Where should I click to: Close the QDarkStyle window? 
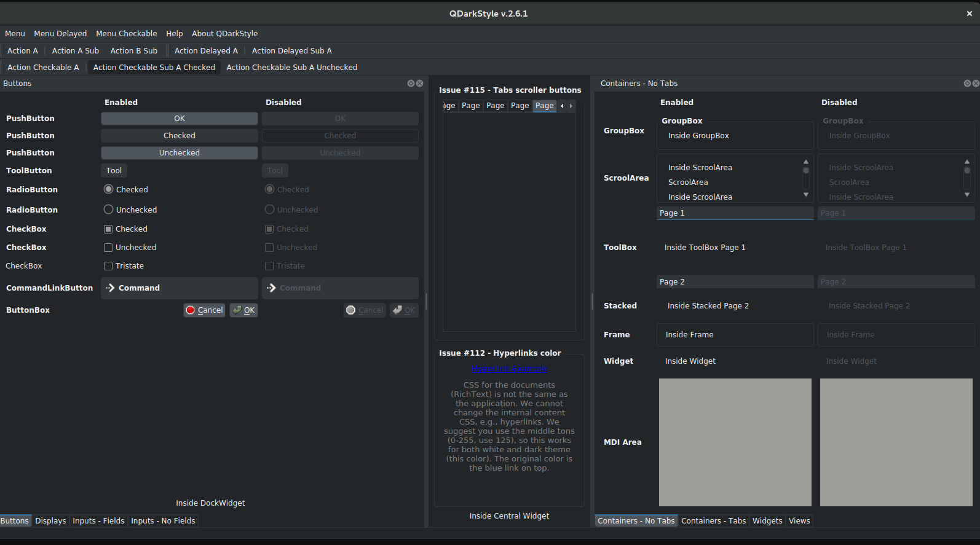[970, 14]
